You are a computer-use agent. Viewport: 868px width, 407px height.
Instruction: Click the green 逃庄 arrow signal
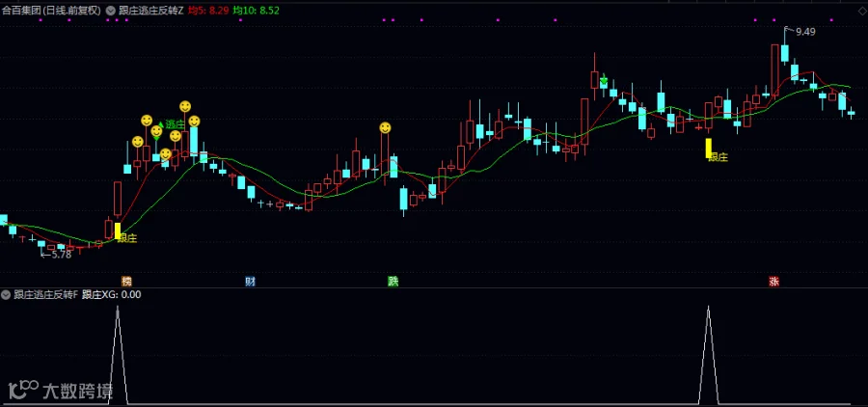point(172,124)
